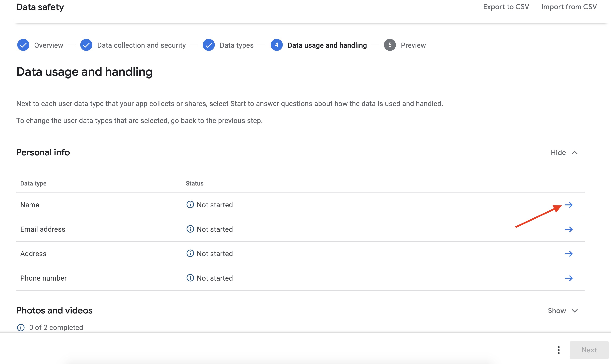The image size is (611, 364).
Task: Click the Next button
Action: [x=589, y=350]
